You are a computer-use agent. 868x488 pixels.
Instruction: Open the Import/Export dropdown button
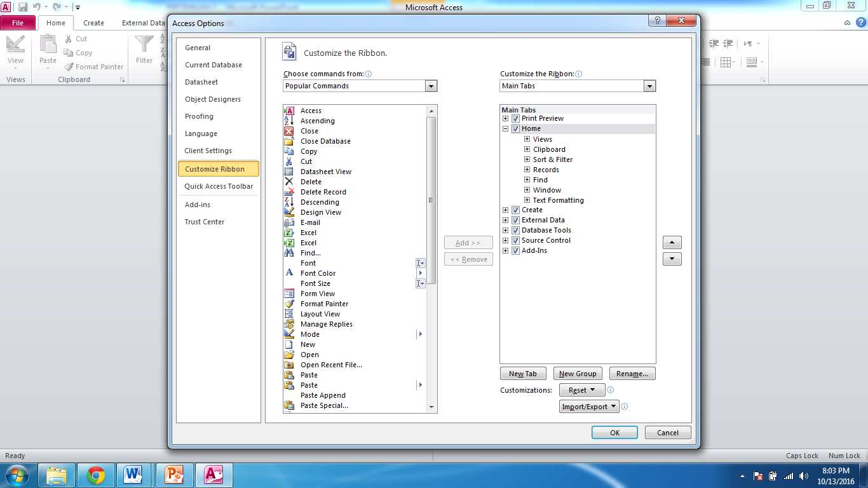pyautogui.click(x=590, y=407)
